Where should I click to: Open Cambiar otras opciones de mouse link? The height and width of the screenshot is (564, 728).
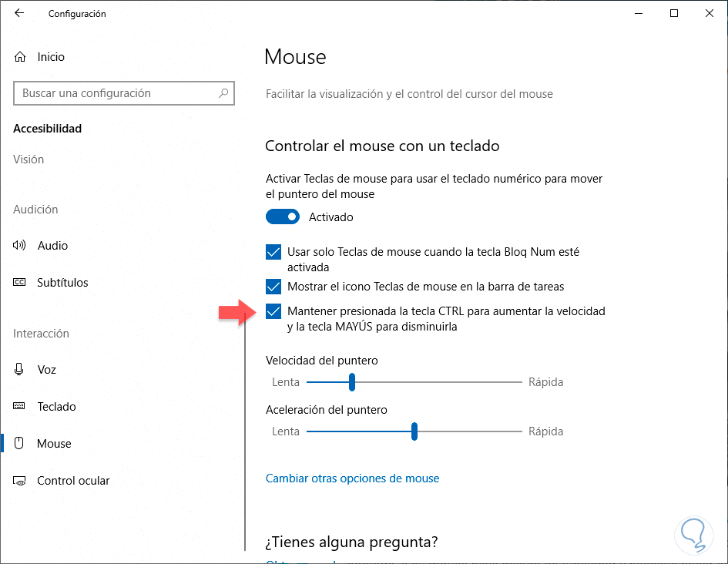point(352,478)
